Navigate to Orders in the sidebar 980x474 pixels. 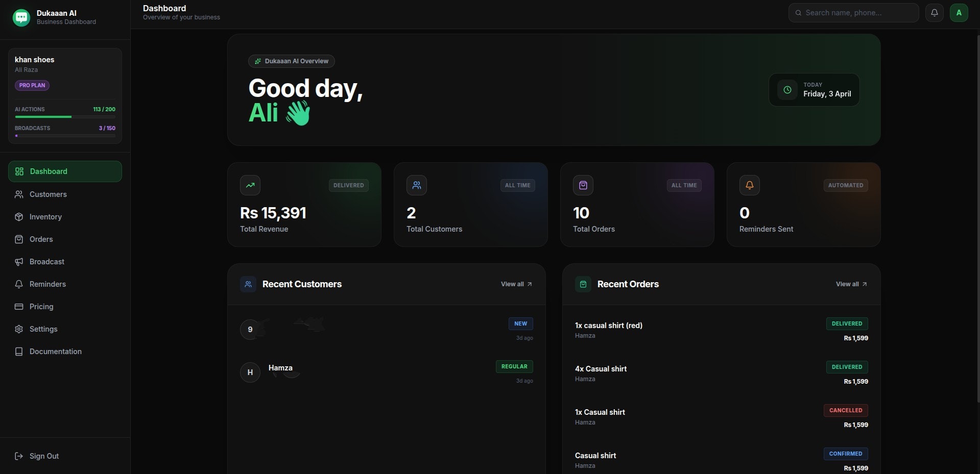click(65, 239)
